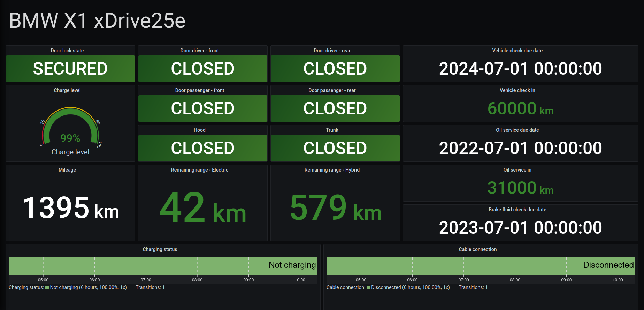Click the Trunk CLOSED status
The image size is (644, 310).
point(335,148)
